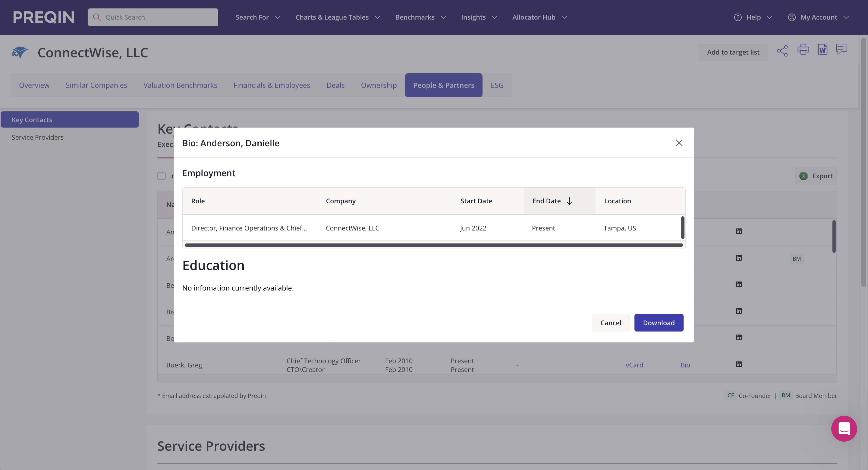This screenshot has width=868, height=470.
Task: Click the 'Jun 2022' start date cell
Action: coord(473,228)
